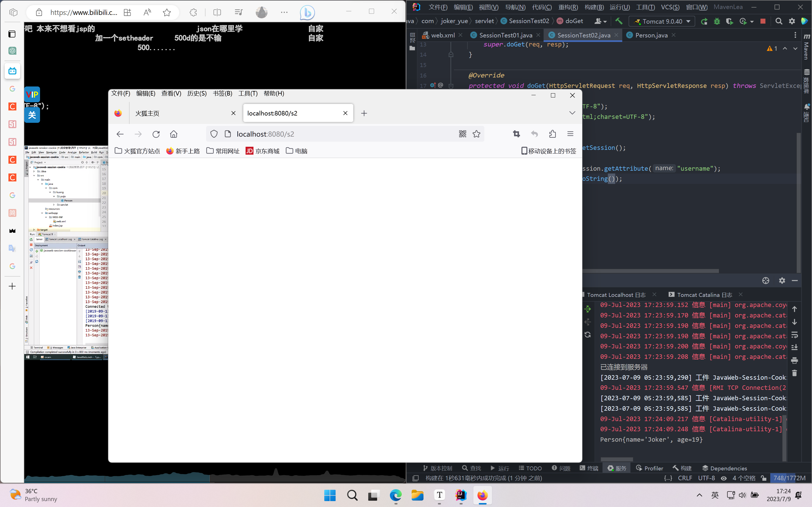Open the Profiler tool window button
This screenshot has height=507, width=812.
649,468
